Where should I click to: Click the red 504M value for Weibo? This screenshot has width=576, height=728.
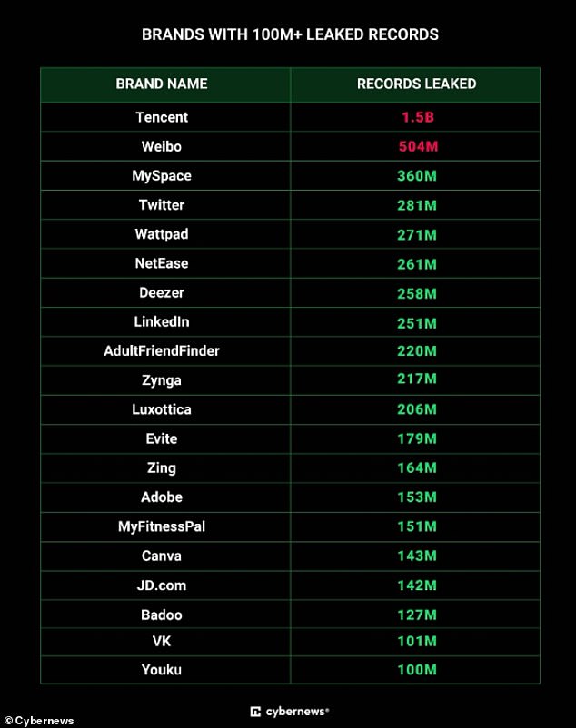(x=418, y=146)
